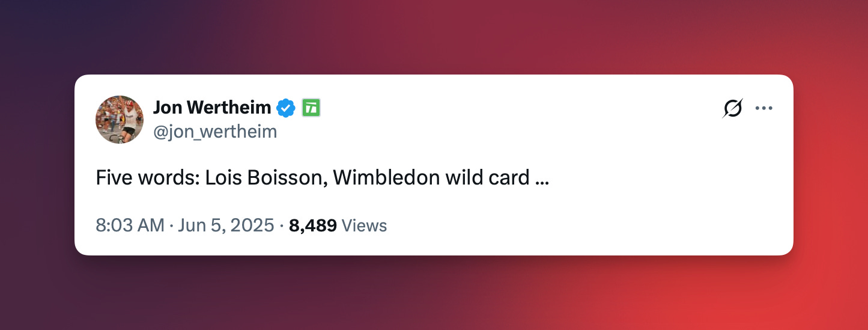Click the words 'Five words:' in tweet
Image resolution: width=868 pixels, height=330 pixels.
point(148,178)
